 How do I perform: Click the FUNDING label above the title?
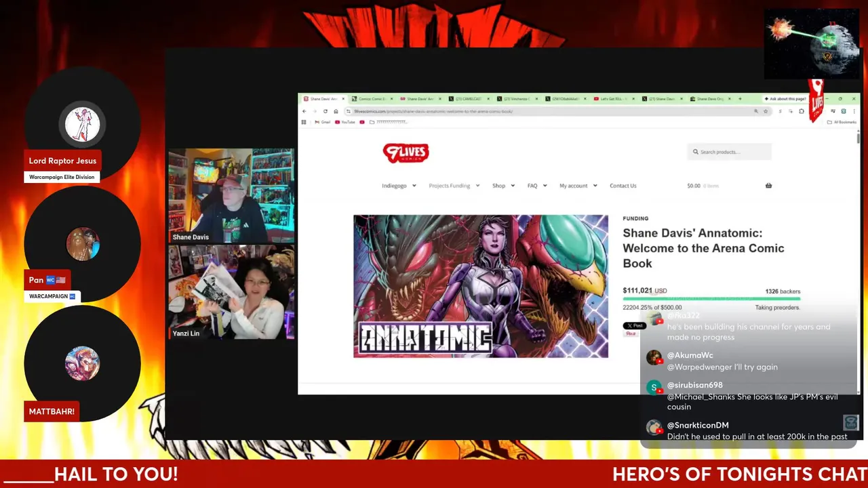[635, 218]
